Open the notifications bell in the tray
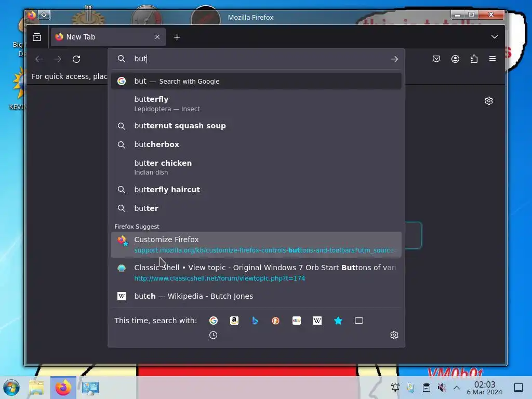Viewport: 532px width, 399px height. (395, 387)
